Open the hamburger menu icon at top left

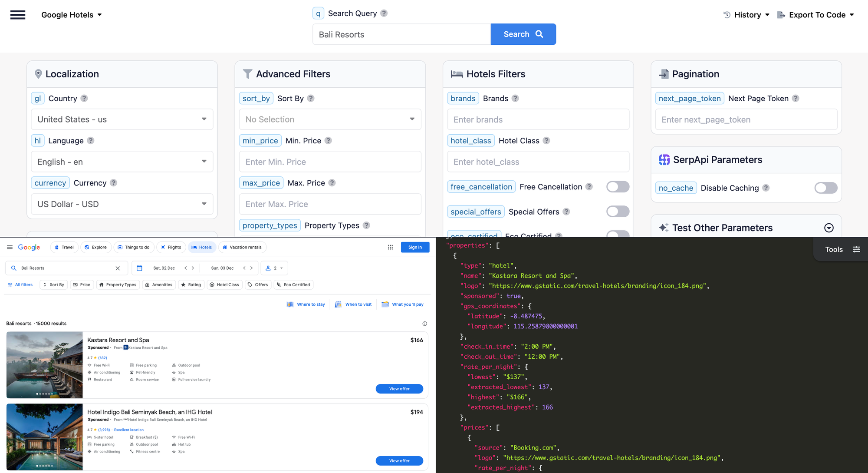(x=18, y=15)
